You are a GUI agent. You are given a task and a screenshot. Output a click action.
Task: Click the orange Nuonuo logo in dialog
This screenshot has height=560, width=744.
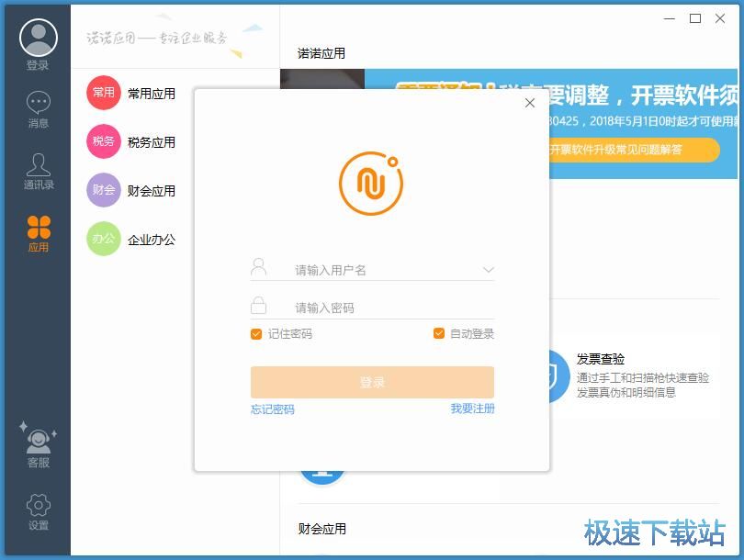(x=371, y=183)
